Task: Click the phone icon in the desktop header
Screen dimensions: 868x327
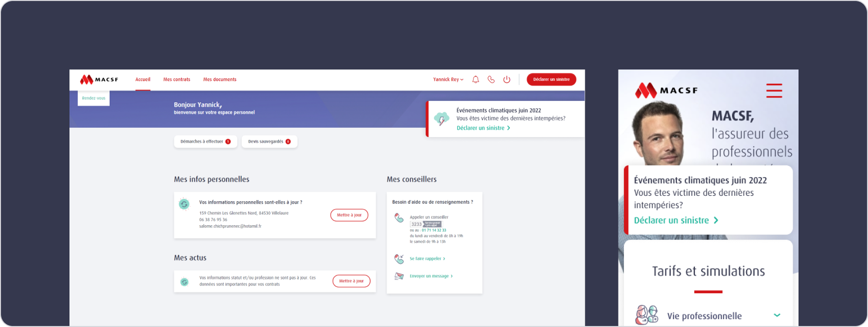Action: (491, 79)
